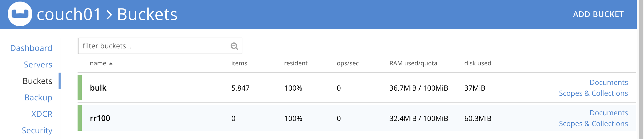Select Buckets in the sidebar

[x=37, y=81]
